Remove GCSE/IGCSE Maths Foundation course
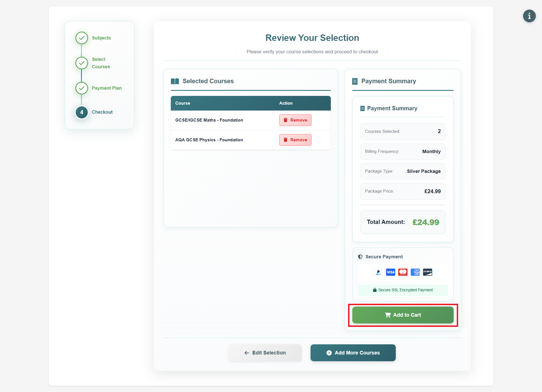542x392 pixels. (x=295, y=120)
